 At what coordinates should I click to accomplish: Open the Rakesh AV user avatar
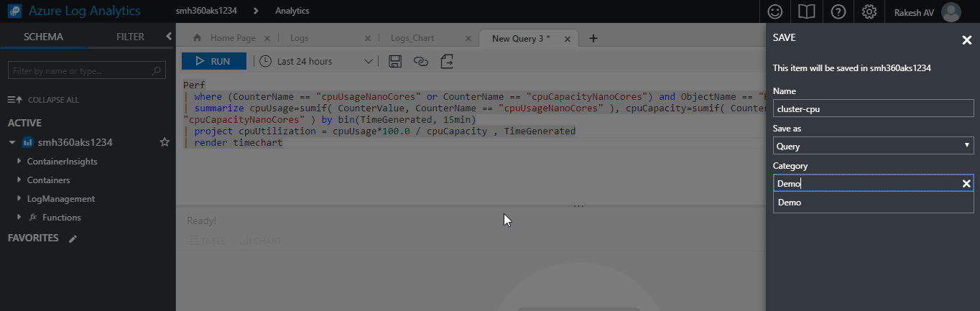(x=951, y=11)
